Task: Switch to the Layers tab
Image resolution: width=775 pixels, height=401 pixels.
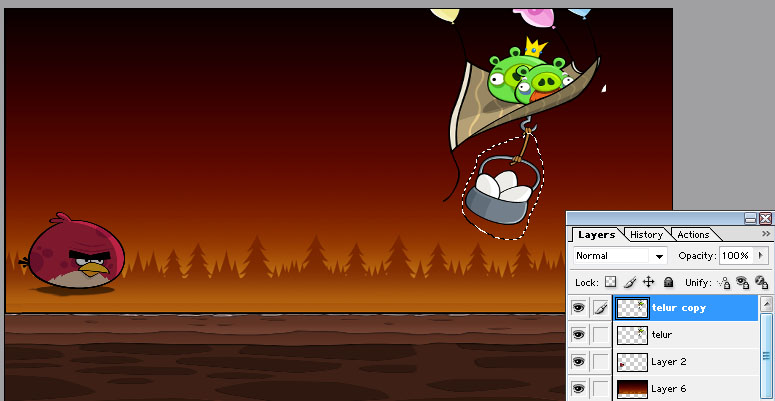Action: 597,235
